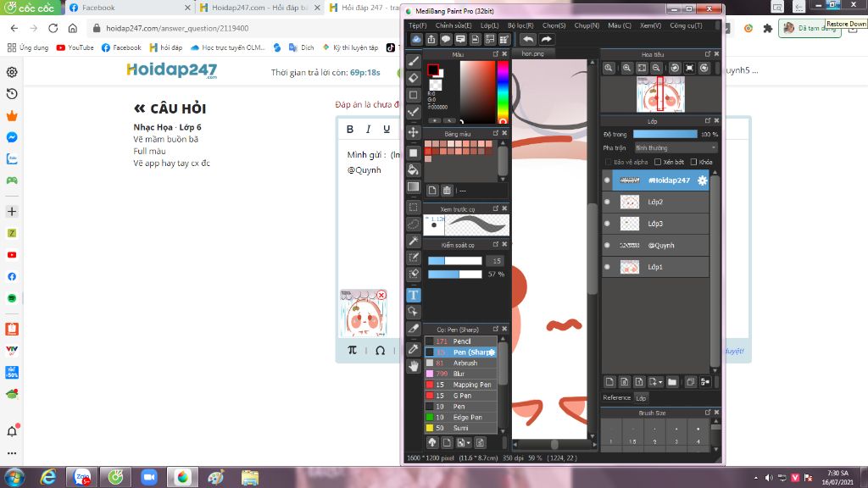Duplicate layer using the copy icon
This screenshot has height=488, width=868.
click(x=690, y=382)
